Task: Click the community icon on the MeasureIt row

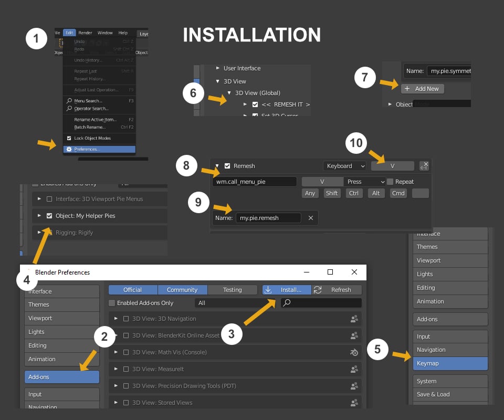Action: 354,369
